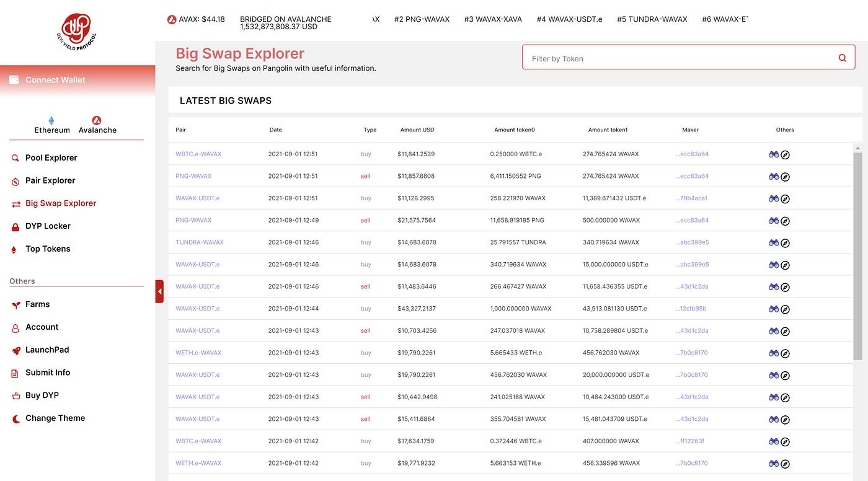This screenshot has height=481, width=868.
Task: Switch network to Avalanche
Action: (x=97, y=125)
